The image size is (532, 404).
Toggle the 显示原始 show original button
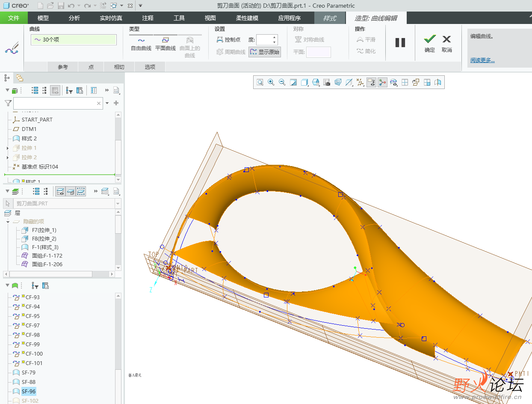click(x=265, y=52)
